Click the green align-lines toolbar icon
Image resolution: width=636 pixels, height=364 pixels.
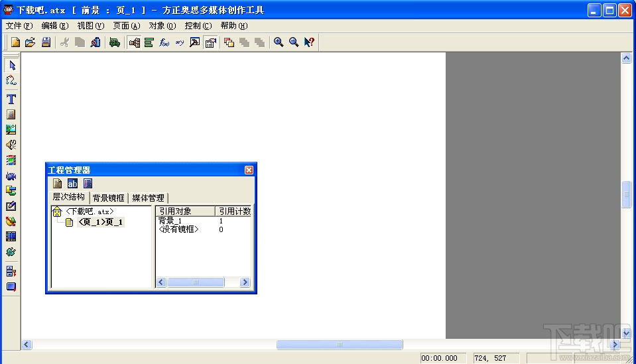[149, 42]
